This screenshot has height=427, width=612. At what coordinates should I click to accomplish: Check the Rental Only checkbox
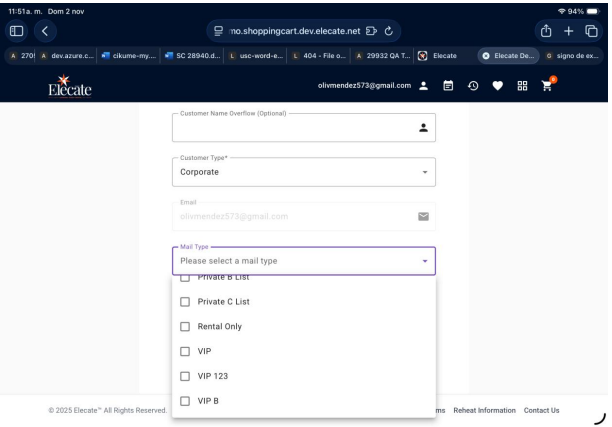pyautogui.click(x=184, y=326)
